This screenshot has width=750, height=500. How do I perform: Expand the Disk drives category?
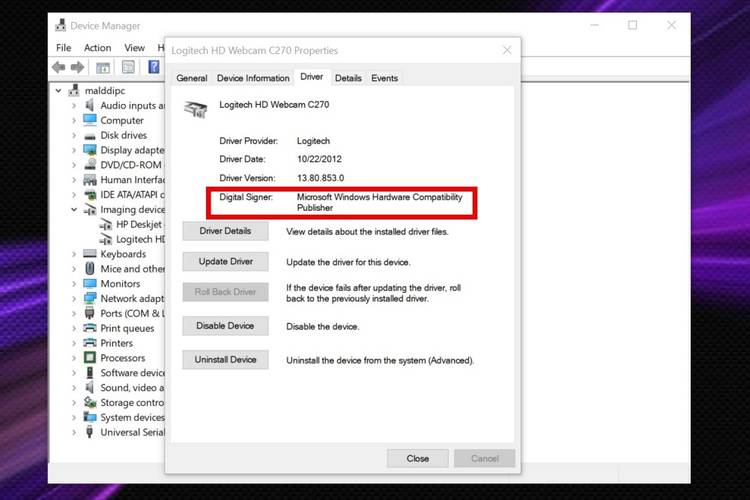74,135
